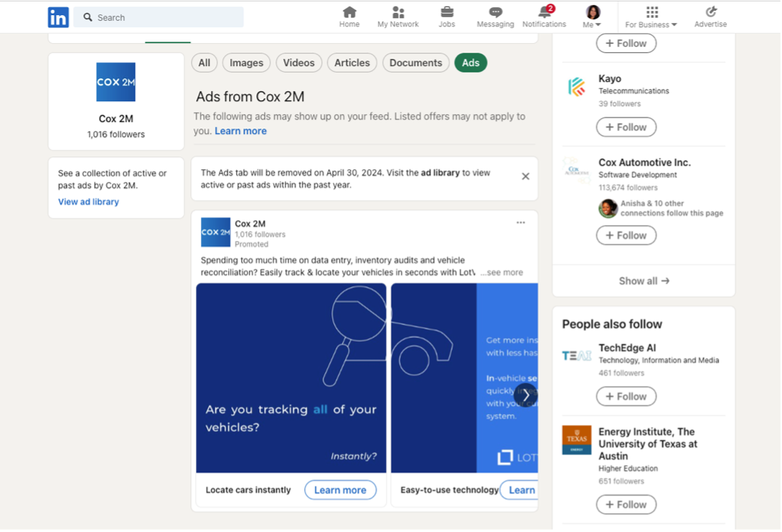Click the '1,016 followers' text in sidebar
782x532 pixels.
tap(116, 134)
